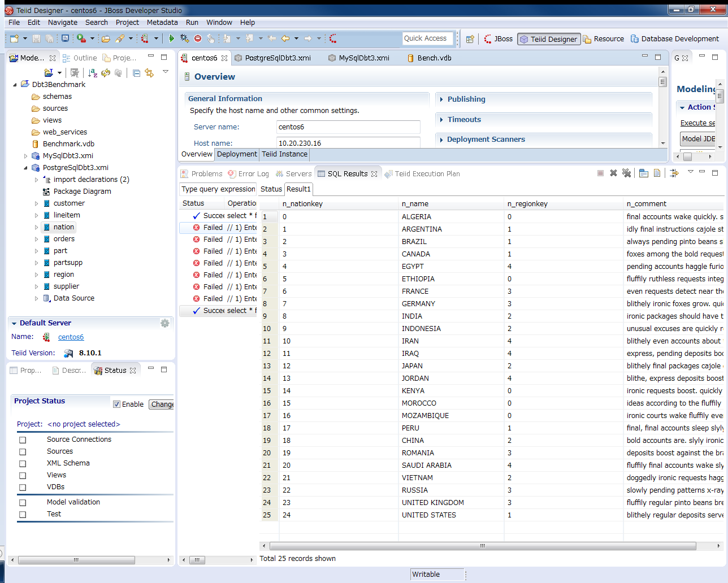
Task: Open the Metadata menu
Action: coord(162,23)
